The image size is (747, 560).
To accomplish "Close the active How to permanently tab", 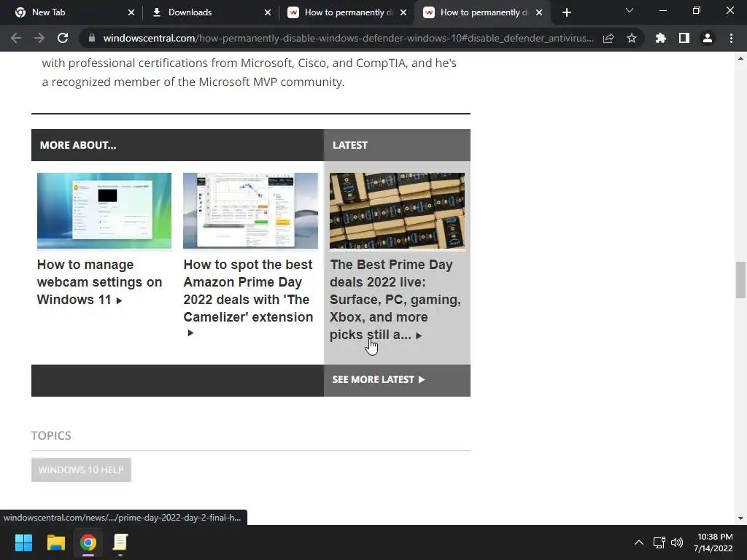I will point(539,12).
